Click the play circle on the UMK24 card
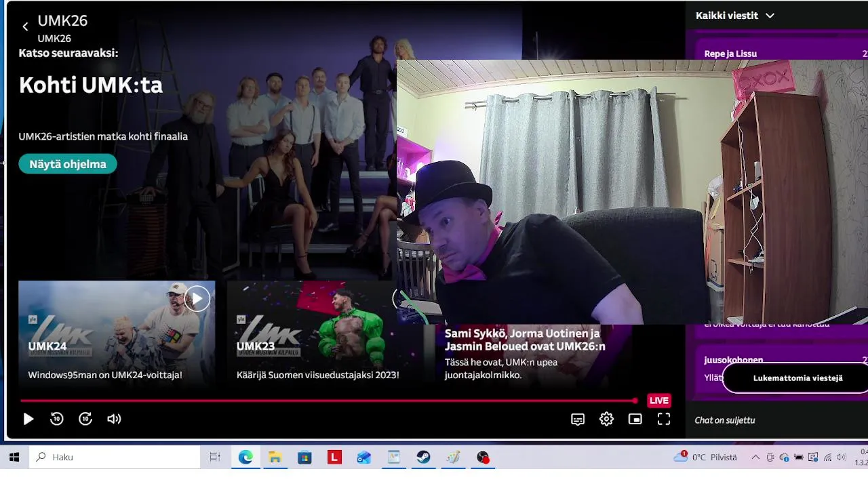 (x=197, y=298)
